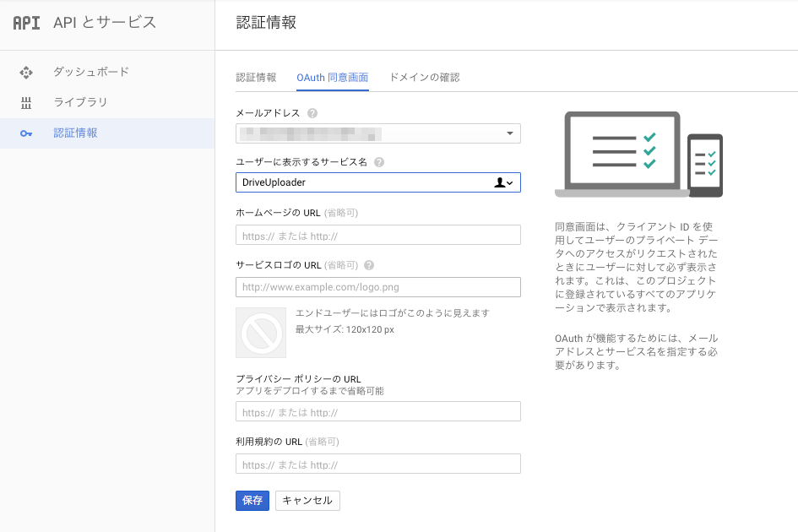This screenshot has width=798, height=532.
Task: Focus the サービスロゴの URL input field
Action: [x=378, y=287]
